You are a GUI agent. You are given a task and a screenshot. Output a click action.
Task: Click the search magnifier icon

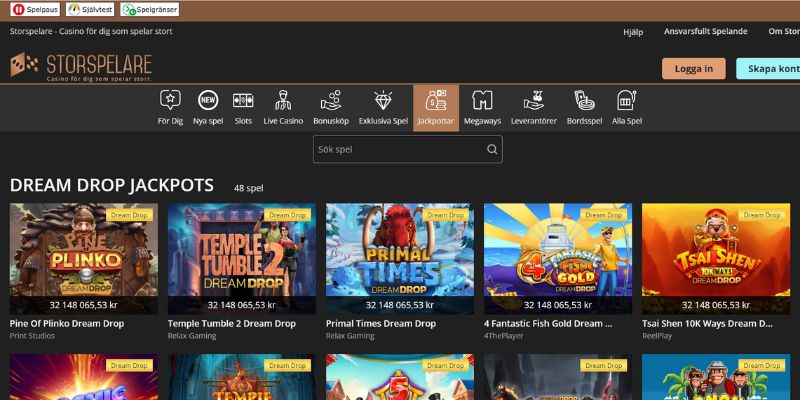point(492,150)
